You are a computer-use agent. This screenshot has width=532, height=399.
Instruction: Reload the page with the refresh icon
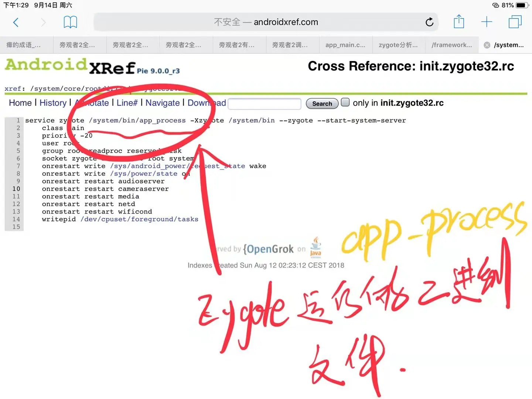(x=429, y=22)
